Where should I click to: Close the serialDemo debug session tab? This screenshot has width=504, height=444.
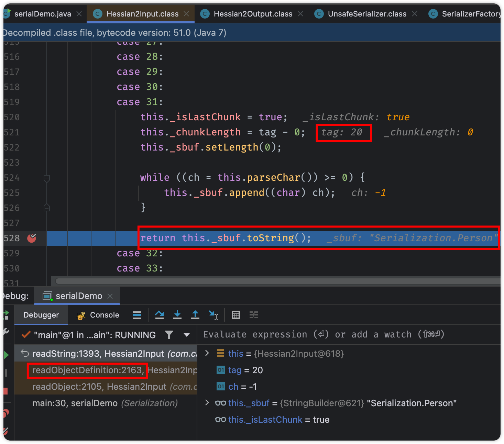[x=110, y=296]
